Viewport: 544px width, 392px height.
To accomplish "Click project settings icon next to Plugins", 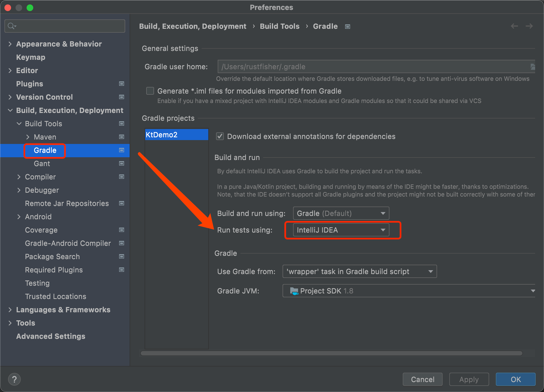I will tap(121, 84).
